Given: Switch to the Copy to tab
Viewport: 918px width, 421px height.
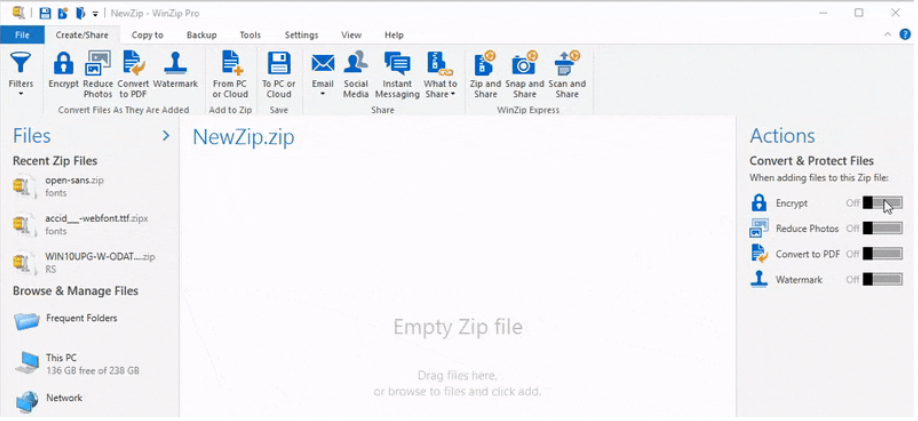Looking at the screenshot, I should [x=148, y=35].
